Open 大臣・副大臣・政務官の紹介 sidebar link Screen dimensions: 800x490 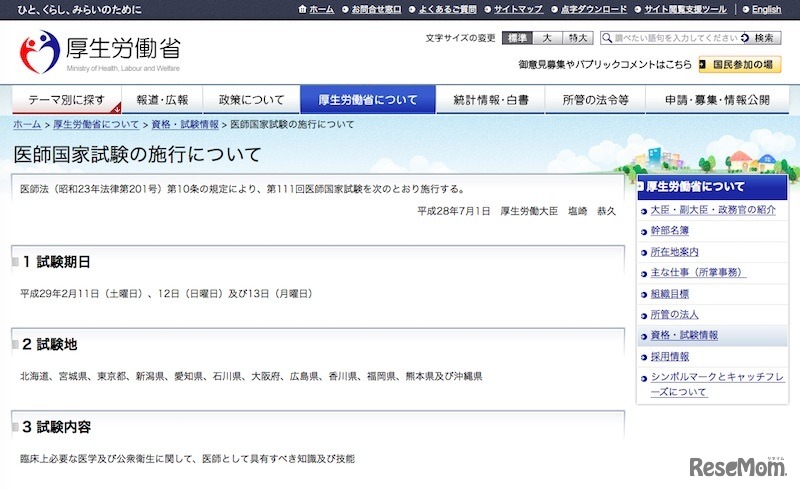pyautogui.click(x=713, y=210)
